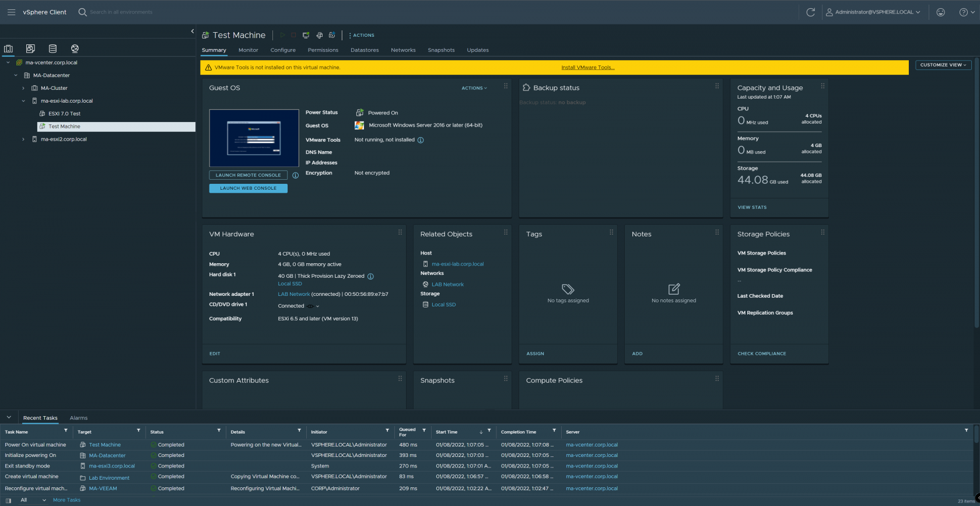Click the info icon next to Hard disk 1
Screen dimensions: 980x506
(370, 276)
